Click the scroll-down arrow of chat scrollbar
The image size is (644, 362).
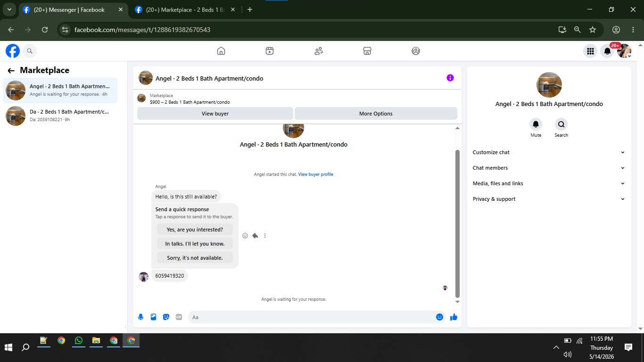click(457, 302)
